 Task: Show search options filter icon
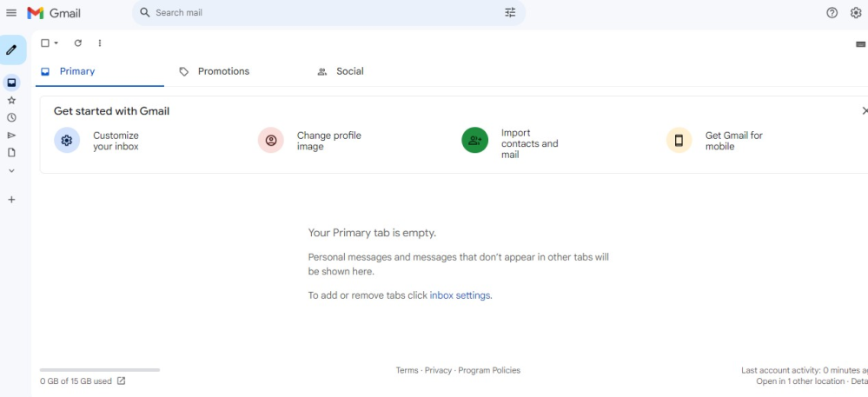[510, 13]
